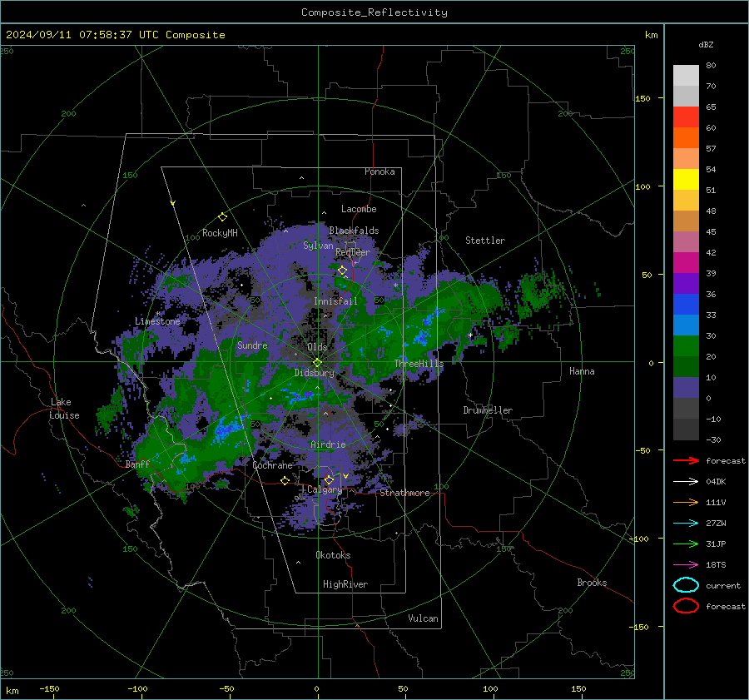The width and height of the screenshot is (749, 700).
Task: Select the purple 39 dBZ color swatch
Action: [x=686, y=283]
